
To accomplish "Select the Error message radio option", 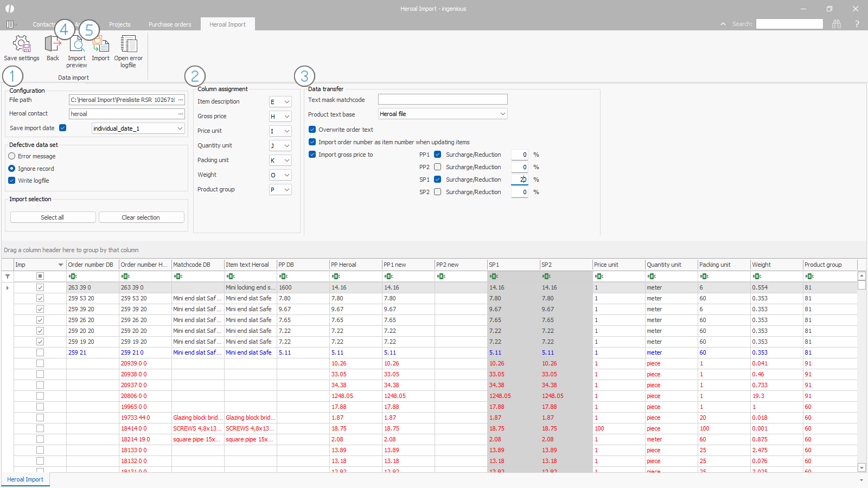I will 12,156.
